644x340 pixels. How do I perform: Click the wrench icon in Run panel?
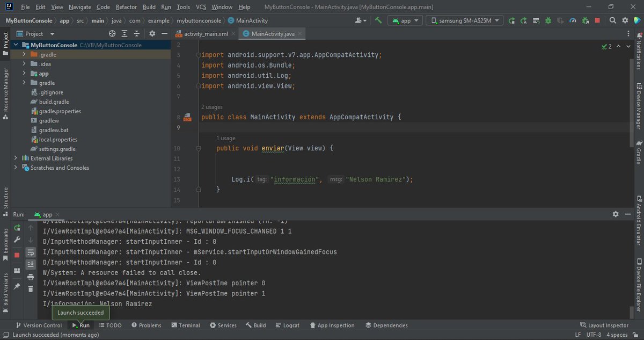pos(17,240)
